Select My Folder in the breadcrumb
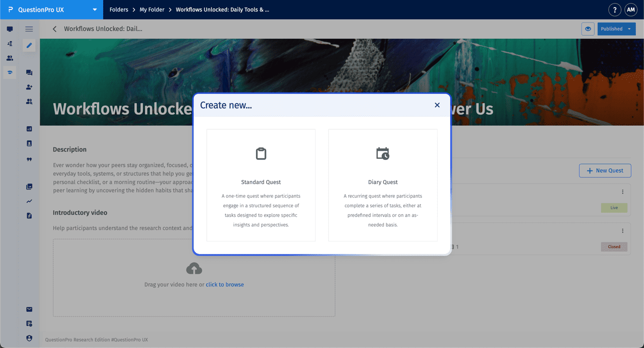644x348 pixels. pos(151,9)
